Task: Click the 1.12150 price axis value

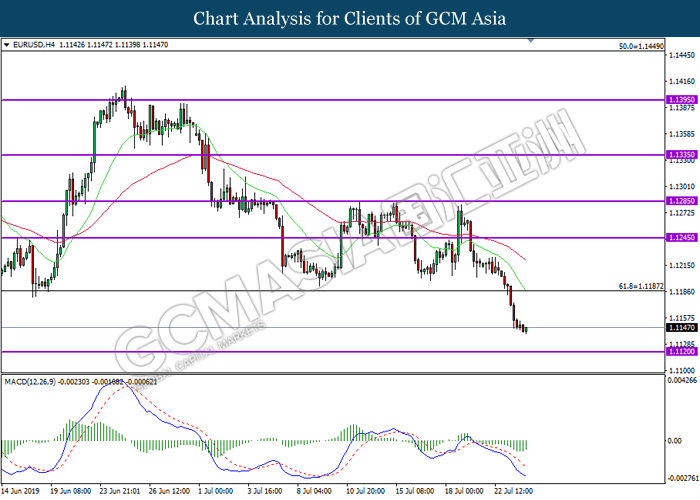Action: click(x=682, y=265)
